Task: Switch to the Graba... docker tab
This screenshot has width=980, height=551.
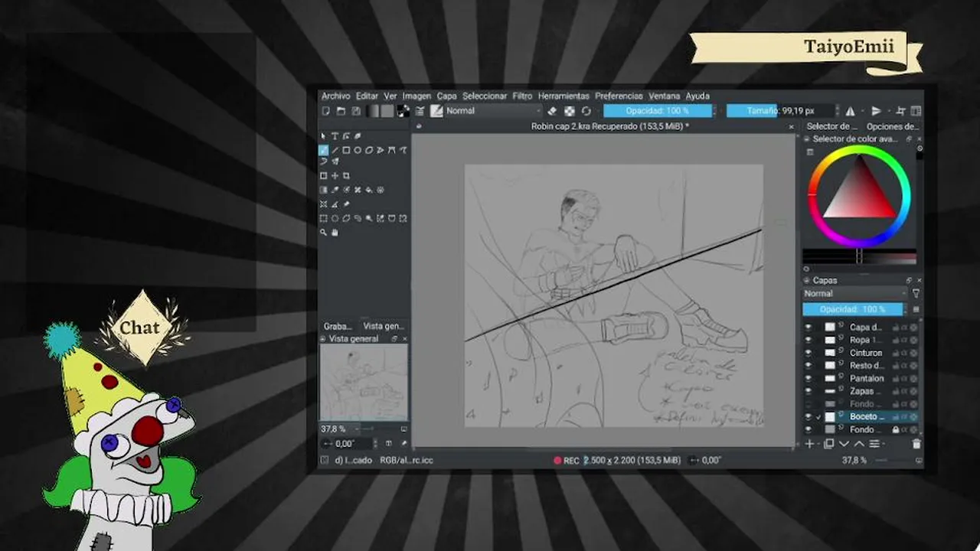Action: coord(338,326)
